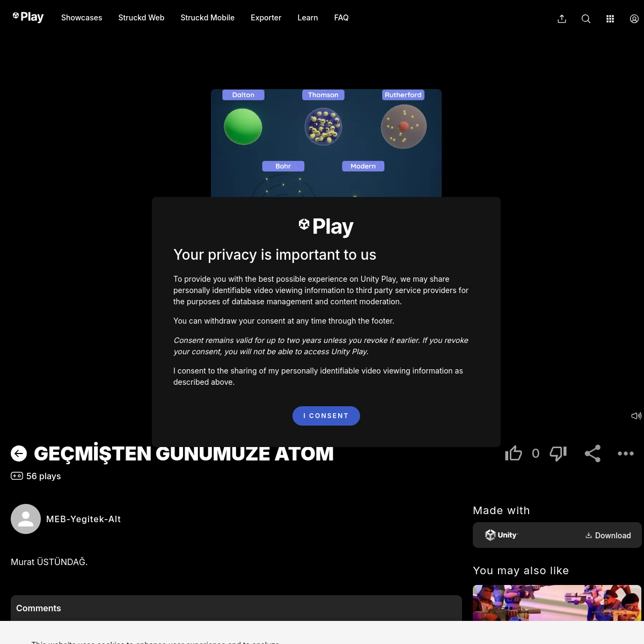Dislike the video with thumbs down
This screenshot has height=644, width=644.
coord(558,453)
